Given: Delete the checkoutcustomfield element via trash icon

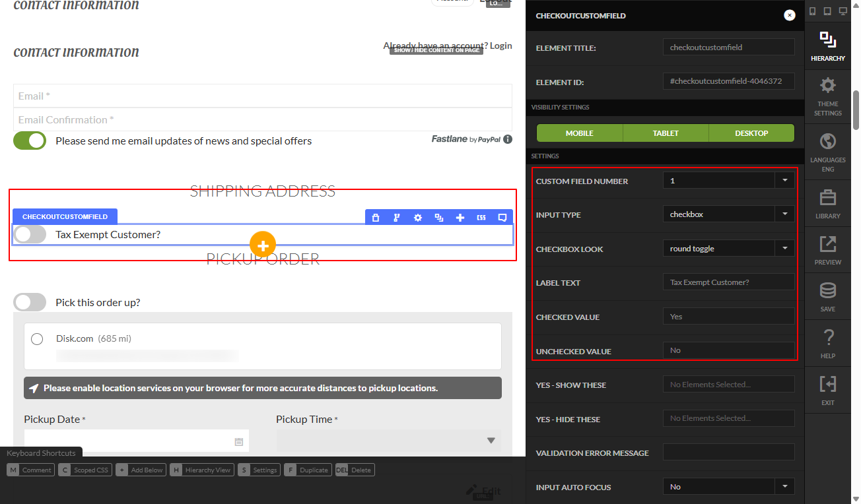Looking at the screenshot, I should coord(376,218).
